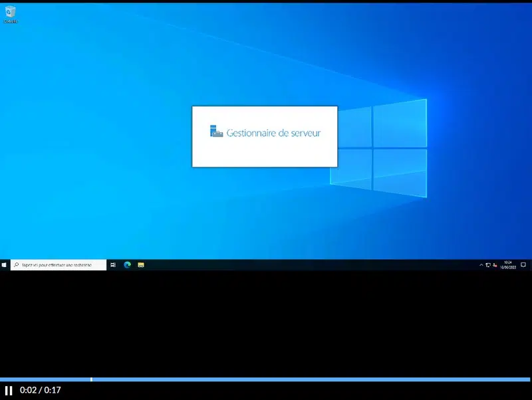Click the show desktop sliver on the taskbar
The height and width of the screenshot is (400, 532).
click(531, 264)
